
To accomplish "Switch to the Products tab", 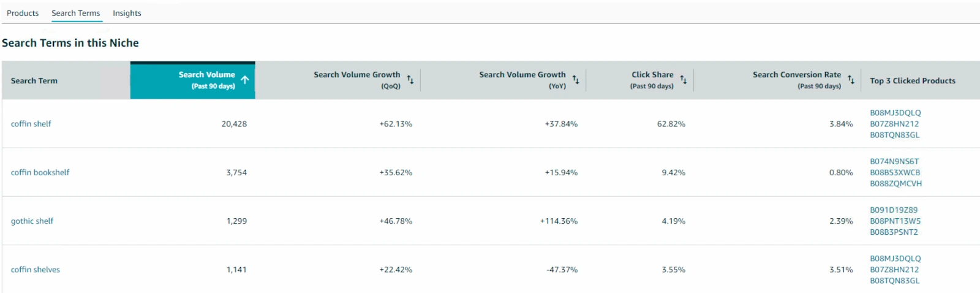I will click(23, 13).
